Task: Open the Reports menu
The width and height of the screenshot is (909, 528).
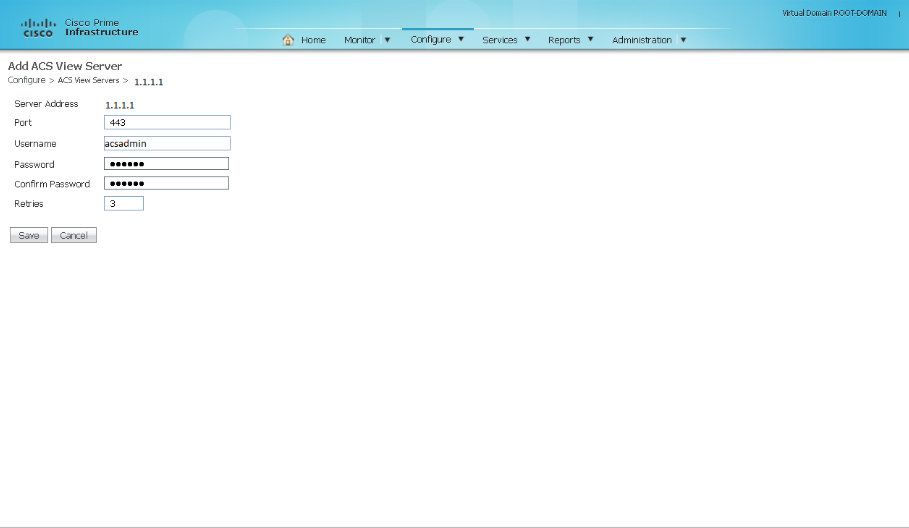Action: coord(564,40)
